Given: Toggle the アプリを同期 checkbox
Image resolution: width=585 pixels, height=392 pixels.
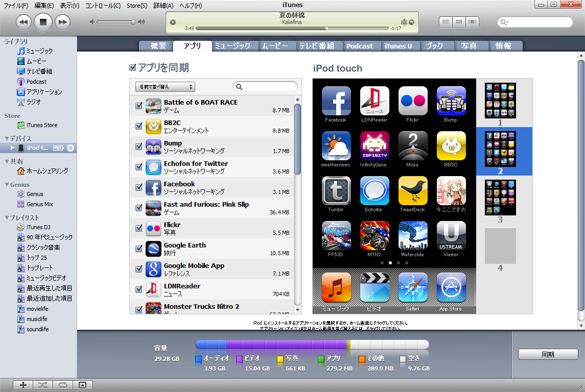Looking at the screenshot, I should 132,67.
